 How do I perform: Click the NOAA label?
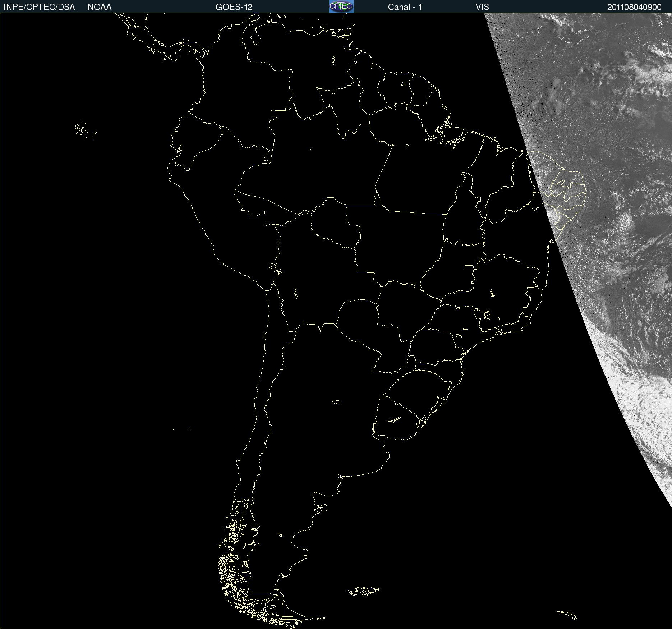pos(100,7)
